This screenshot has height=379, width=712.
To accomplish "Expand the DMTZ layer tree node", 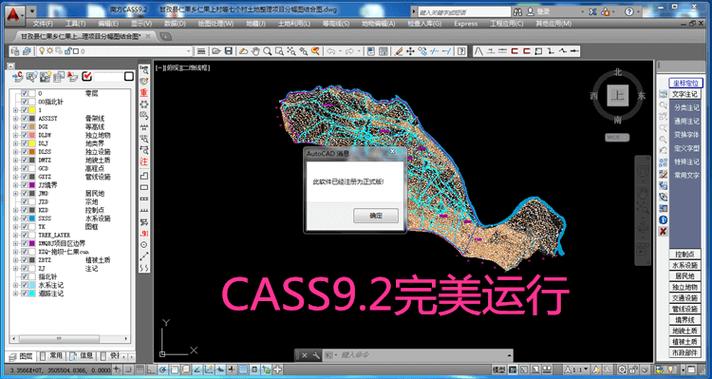I will [16, 160].
